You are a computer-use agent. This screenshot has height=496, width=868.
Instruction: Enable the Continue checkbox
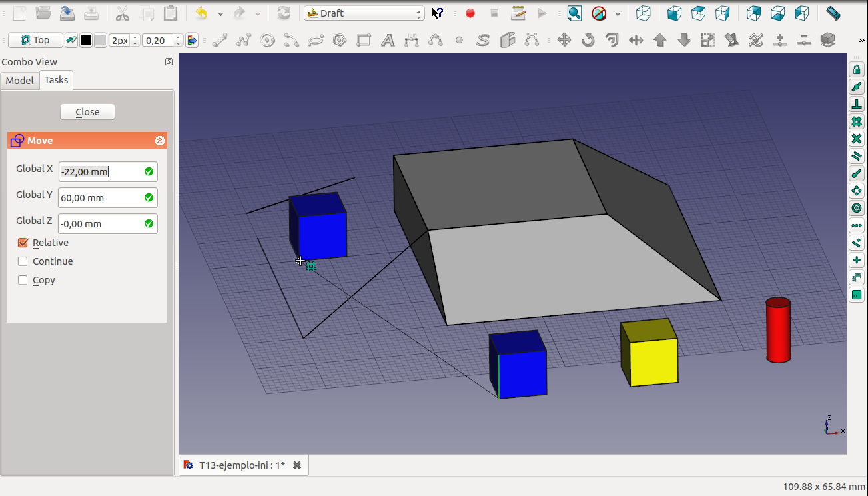tap(23, 261)
